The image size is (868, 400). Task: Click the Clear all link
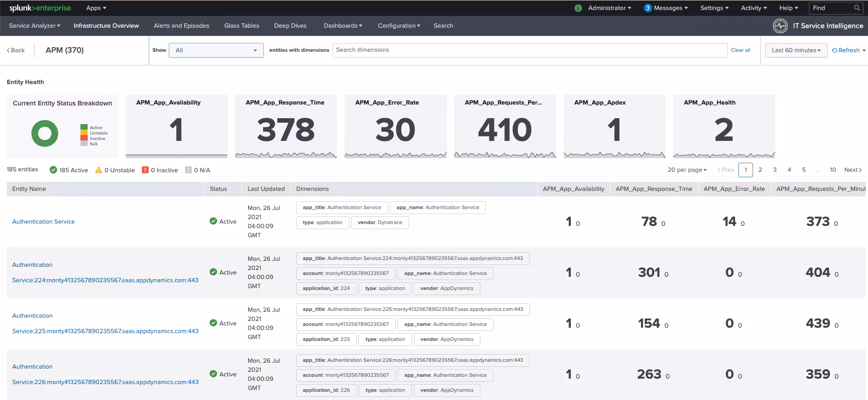pyautogui.click(x=740, y=50)
